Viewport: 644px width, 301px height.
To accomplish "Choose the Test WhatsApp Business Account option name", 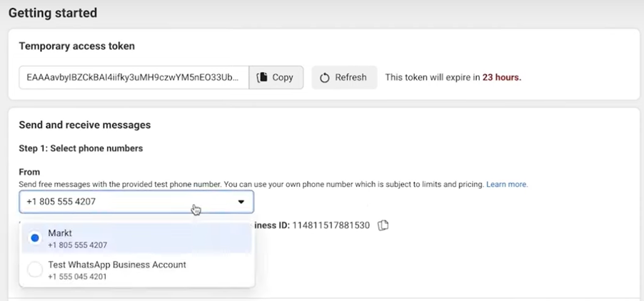I will pyautogui.click(x=117, y=265).
